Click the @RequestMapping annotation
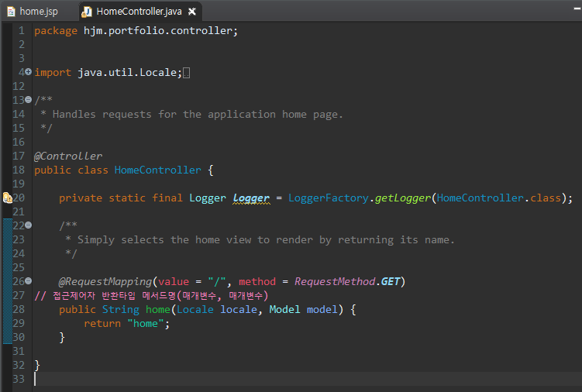This screenshot has height=392, width=582. pyautogui.click(x=105, y=282)
